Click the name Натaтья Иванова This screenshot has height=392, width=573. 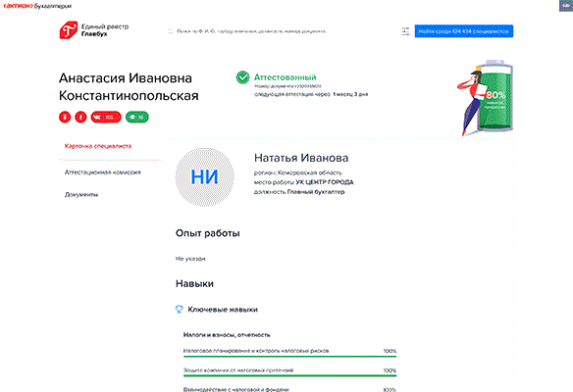pyautogui.click(x=301, y=158)
